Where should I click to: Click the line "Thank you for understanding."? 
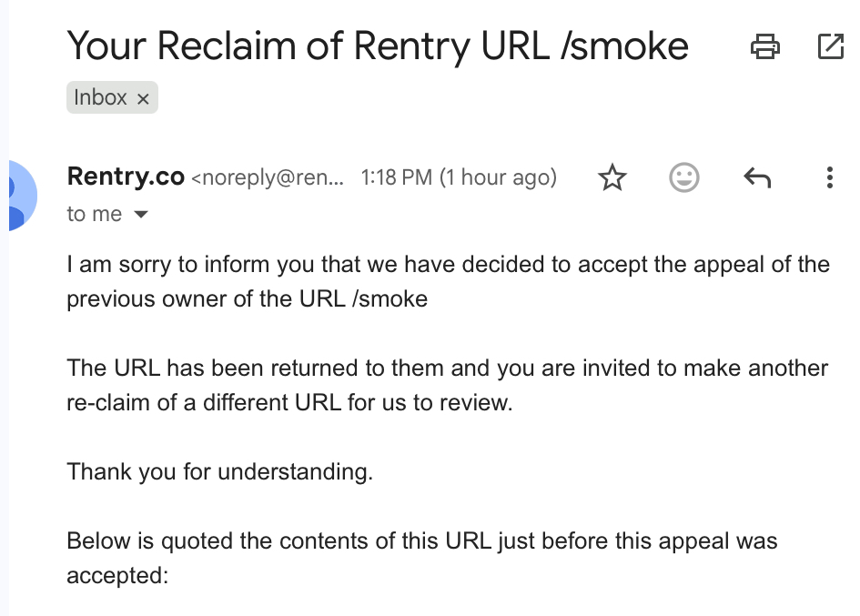click(x=219, y=472)
